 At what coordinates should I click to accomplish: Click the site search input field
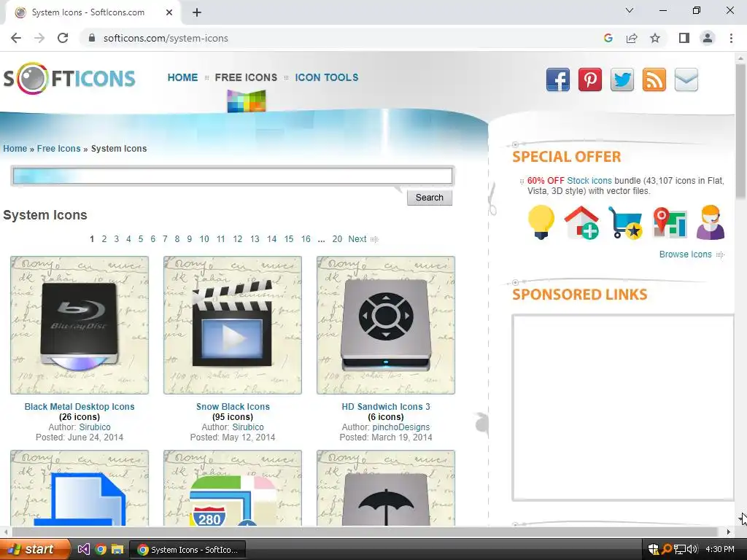tap(233, 176)
